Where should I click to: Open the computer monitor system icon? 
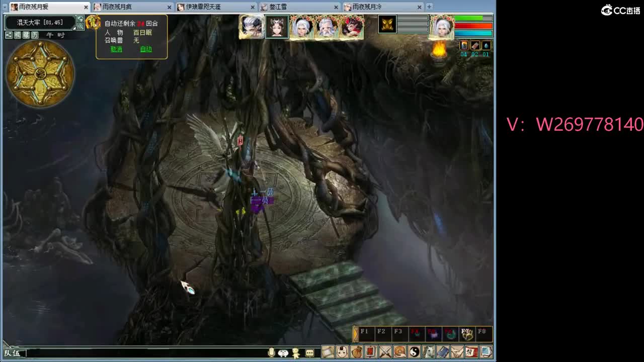486,351
